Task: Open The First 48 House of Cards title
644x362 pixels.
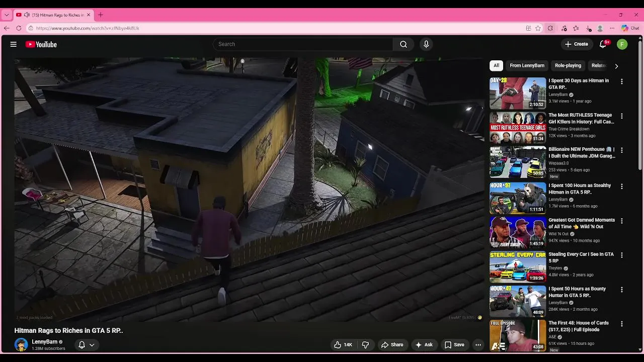Action: click(579, 326)
